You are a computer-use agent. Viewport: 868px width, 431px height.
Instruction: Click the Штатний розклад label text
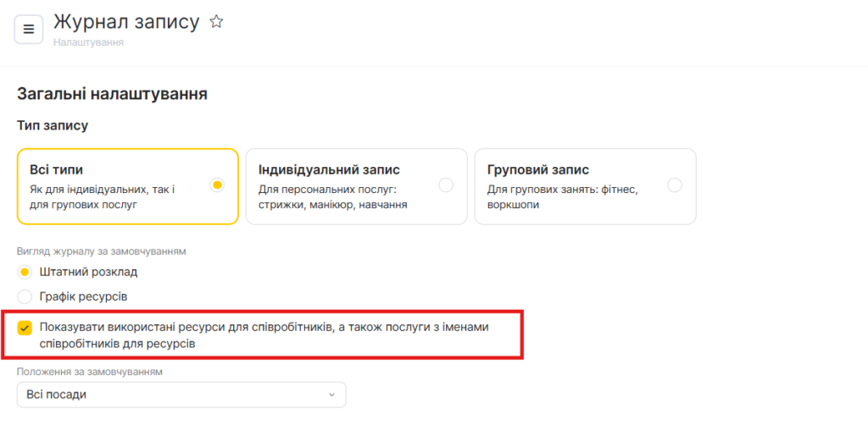tap(88, 273)
